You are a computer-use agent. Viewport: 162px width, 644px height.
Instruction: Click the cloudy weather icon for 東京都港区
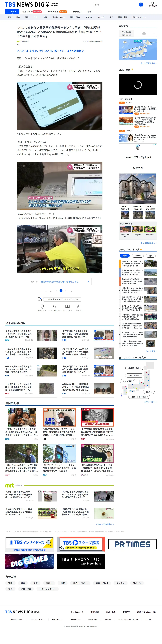(144, 33)
